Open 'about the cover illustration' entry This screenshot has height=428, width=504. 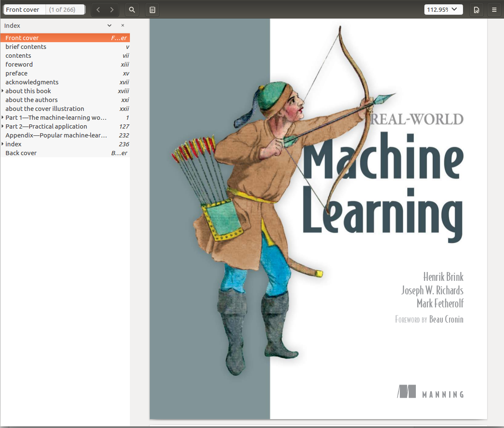coord(65,109)
